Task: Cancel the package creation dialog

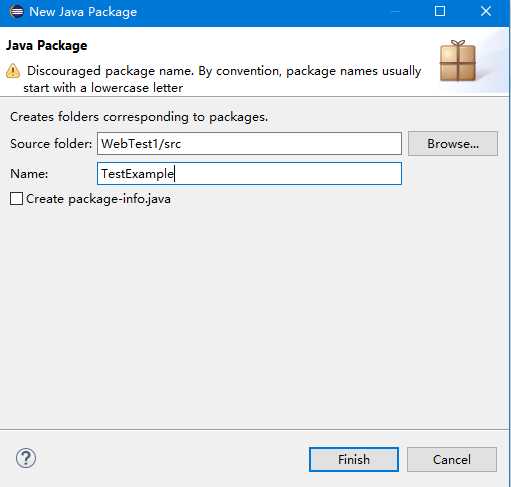Action: (452, 459)
